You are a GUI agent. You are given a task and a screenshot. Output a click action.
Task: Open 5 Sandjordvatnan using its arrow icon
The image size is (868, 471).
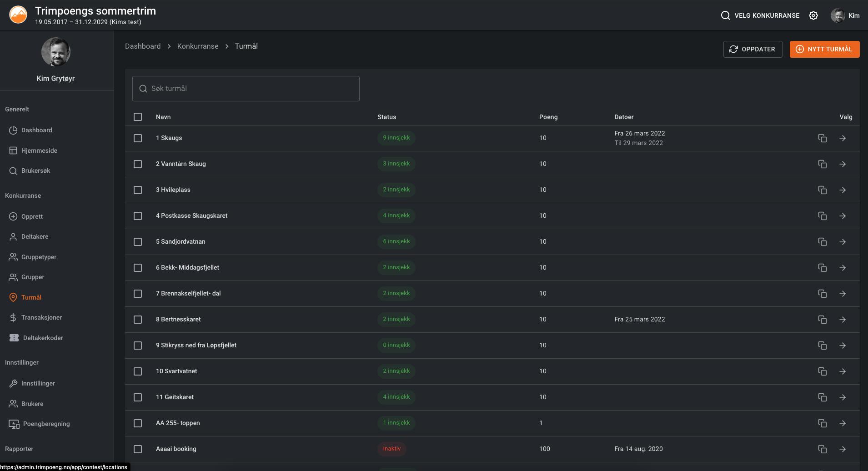point(843,242)
